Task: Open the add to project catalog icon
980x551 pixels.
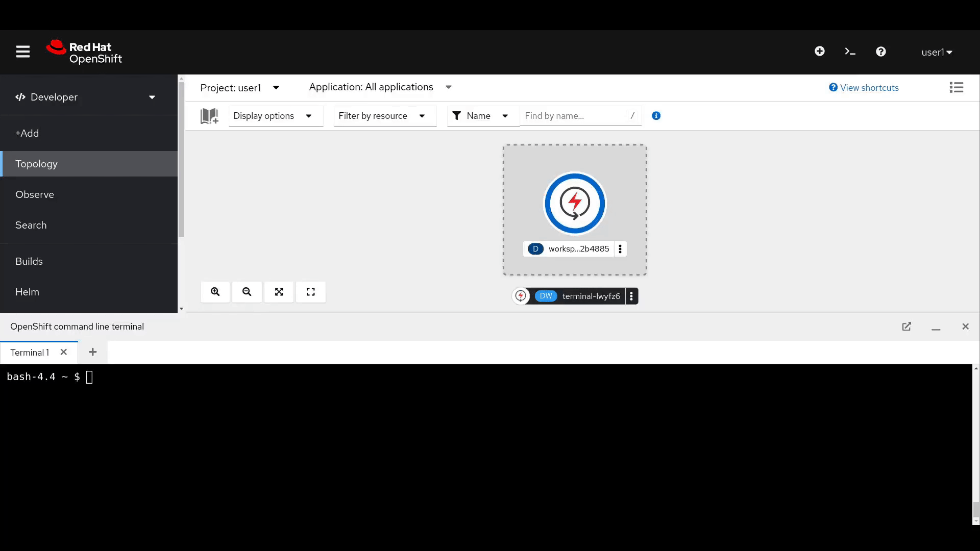Action: point(209,116)
